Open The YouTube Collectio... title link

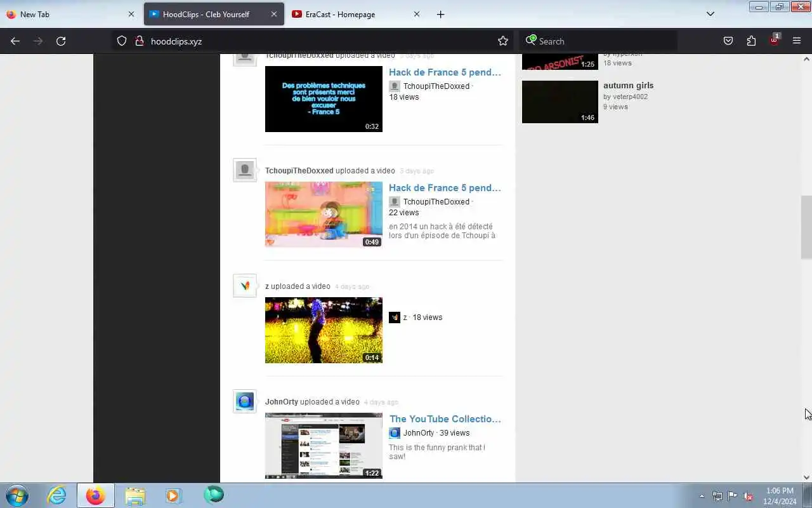click(x=445, y=419)
